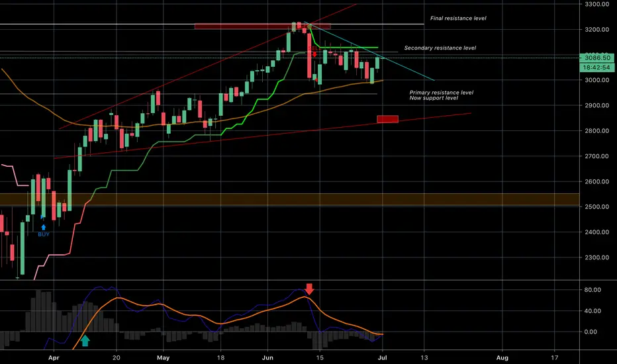Click the current price label 3086.50
The image size is (617, 364).
tap(597, 58)
